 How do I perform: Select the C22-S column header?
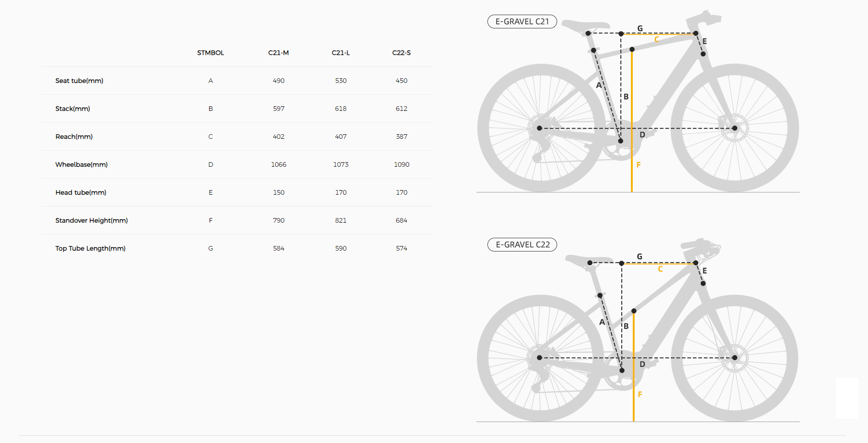[x=401, y=53]
